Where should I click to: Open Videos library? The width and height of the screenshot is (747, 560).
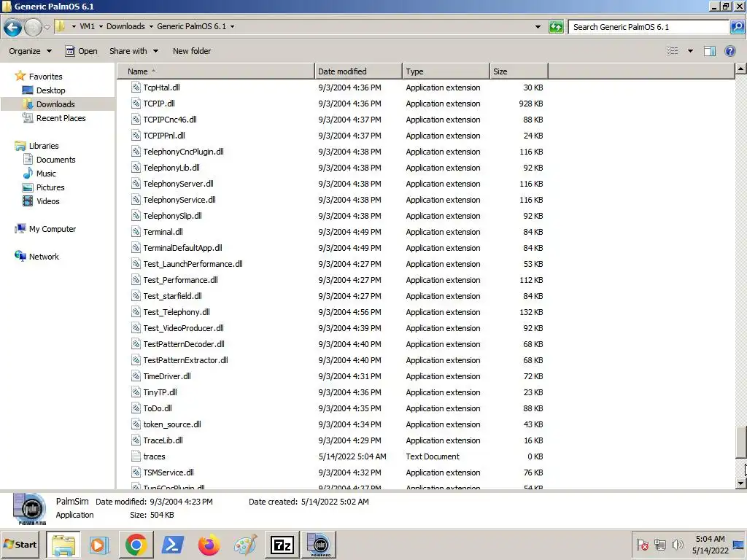click(47, 201)
